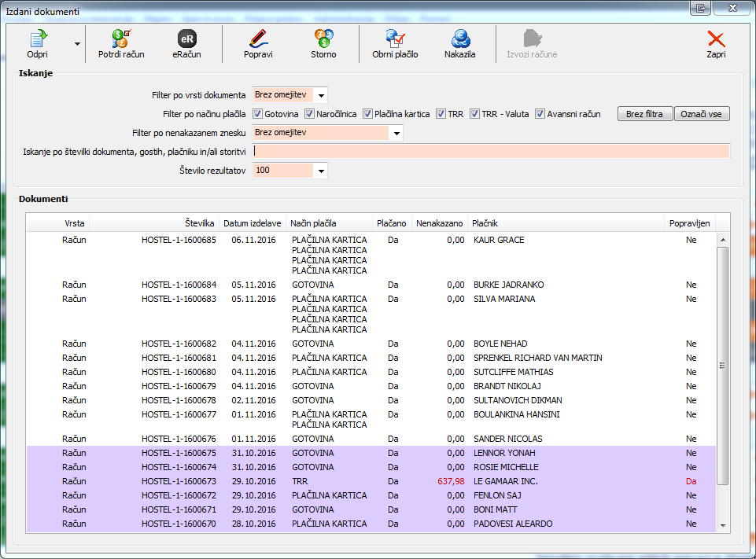Screen dimensions: 756x559
Task: Uncheck the Gotovina payment filter
Action: [258, 114]
